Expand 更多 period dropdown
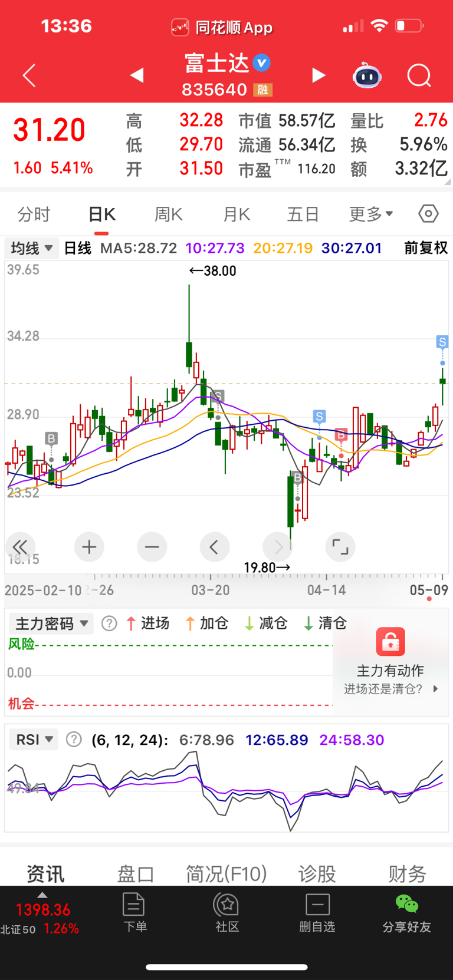Screen dimensions: 453x980 [371, 214]
